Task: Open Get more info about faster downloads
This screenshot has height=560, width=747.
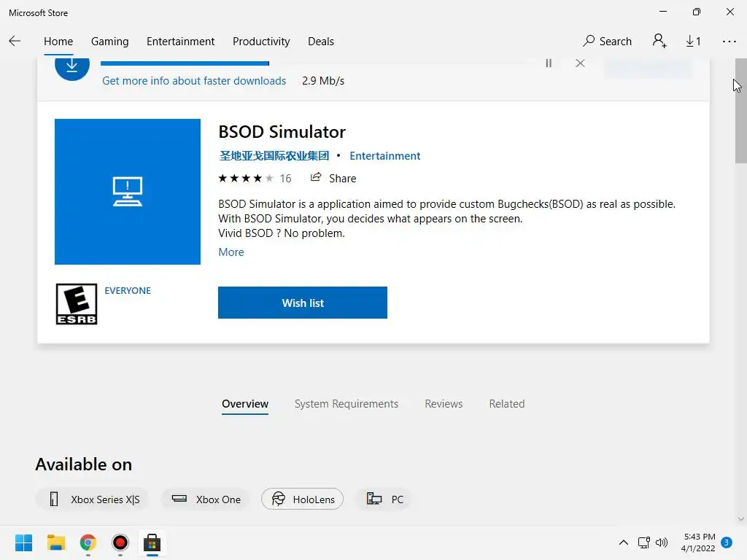Action: 194,80
